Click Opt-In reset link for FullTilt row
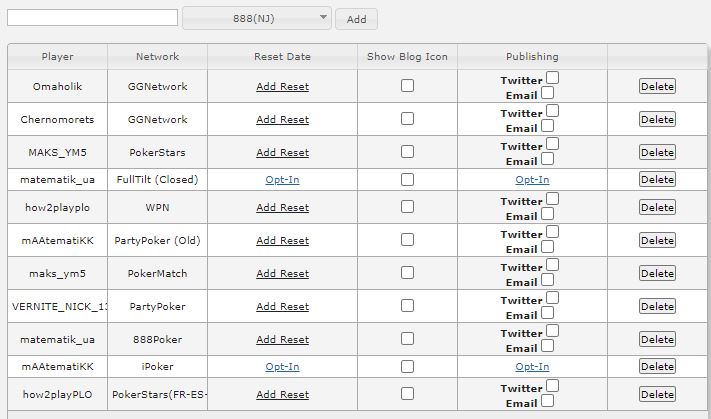711x419 pixels. pos(282,180)
